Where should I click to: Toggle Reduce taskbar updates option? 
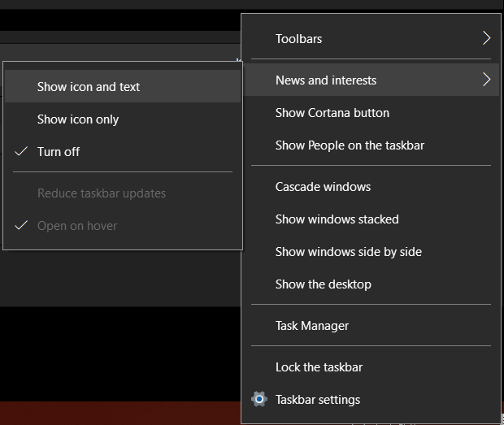click(x=102, y=193)
